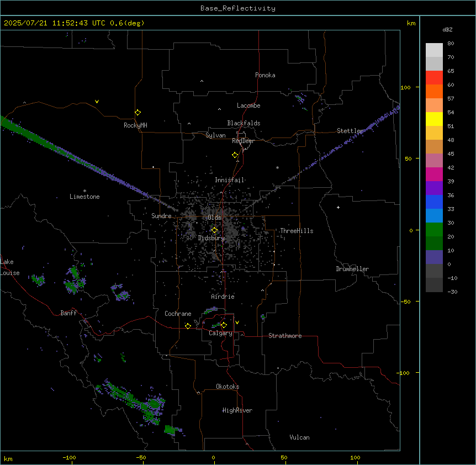476x465 pixels.
Task: Click the green echo cluster north of Banff
Action: coord(74,280)
